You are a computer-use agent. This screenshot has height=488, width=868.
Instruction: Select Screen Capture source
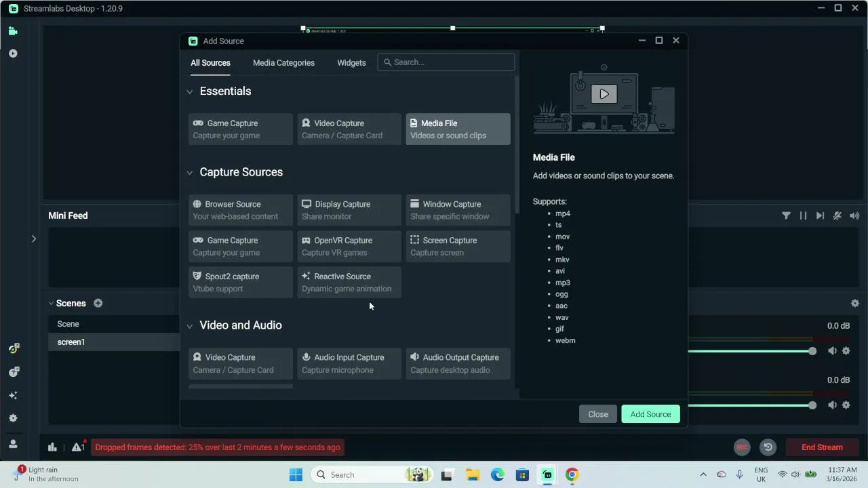click(x=458, y=246)
